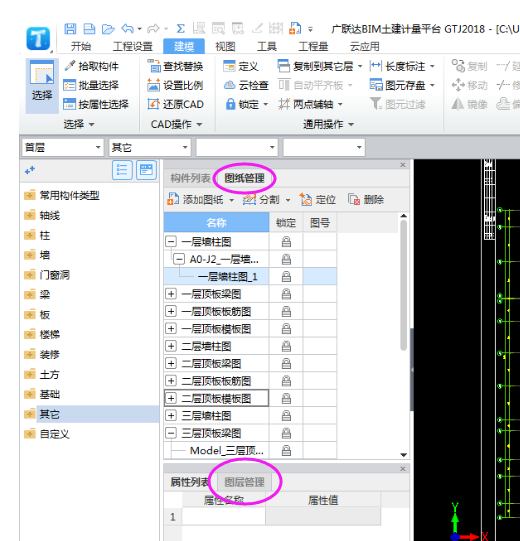This screenshot has width=520, height=541.
Task: Click 两点辅轴 tool
Action: (x=306, y=104)
